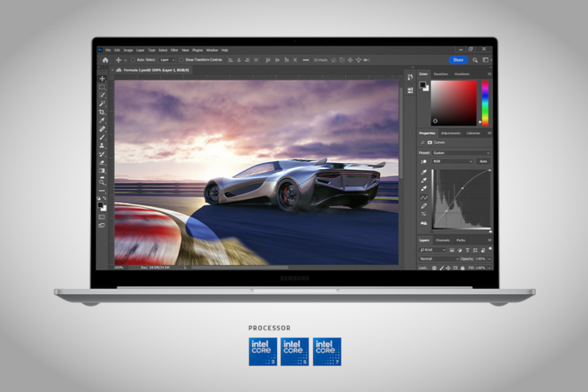Open the Photoshop Home screen
Image resolution: width=588 pixels, height=392 pixels.
105,60
